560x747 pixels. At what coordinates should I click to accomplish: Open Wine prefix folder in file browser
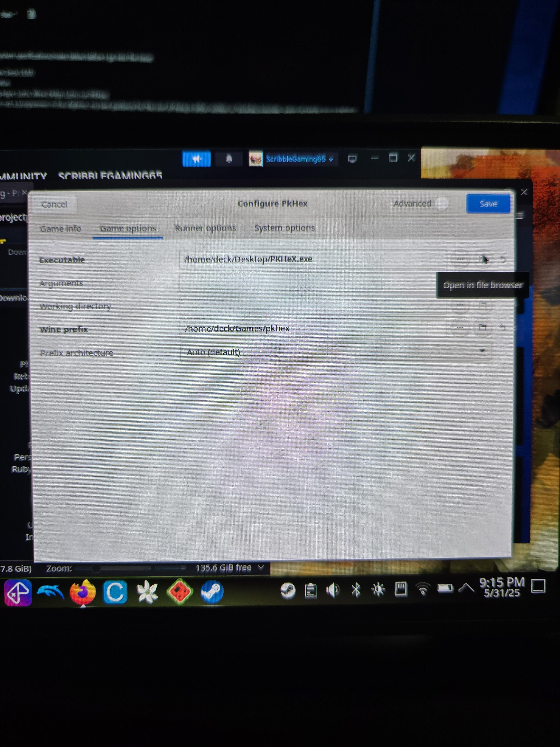pyautogui.click(x=482, y=328)
